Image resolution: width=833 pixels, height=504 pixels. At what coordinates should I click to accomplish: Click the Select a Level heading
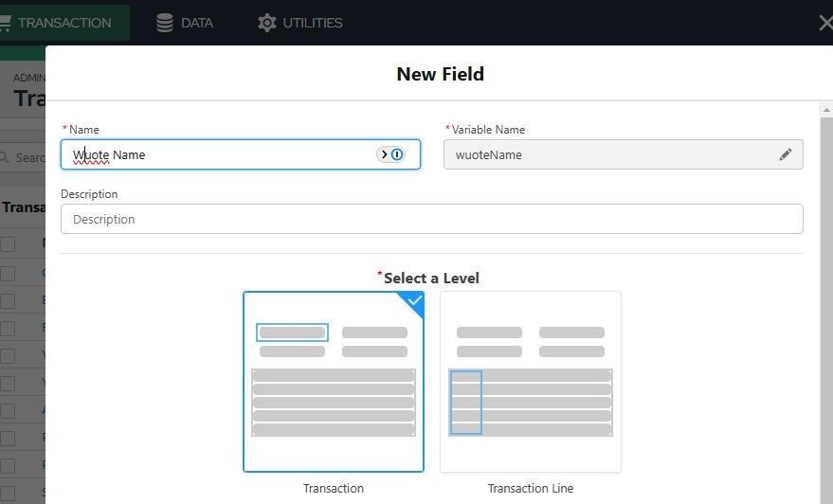tap(431, 278)
